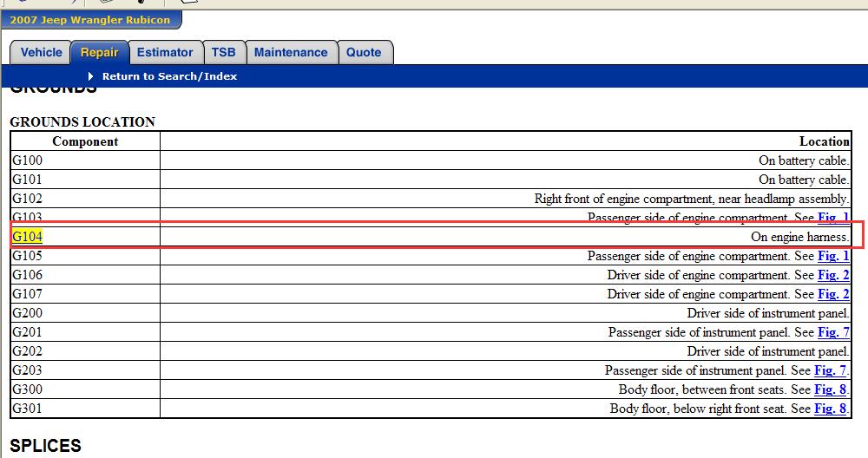Select the G203 component cell

(85, 370)
